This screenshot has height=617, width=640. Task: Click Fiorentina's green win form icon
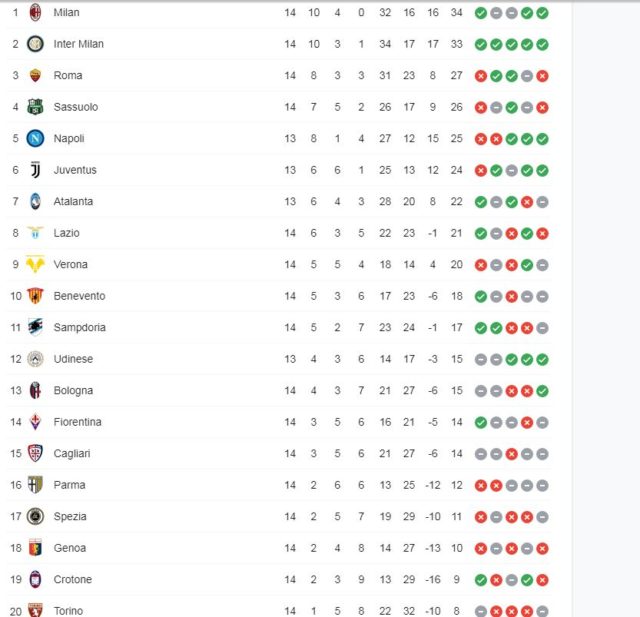click(x=481, y=422)
